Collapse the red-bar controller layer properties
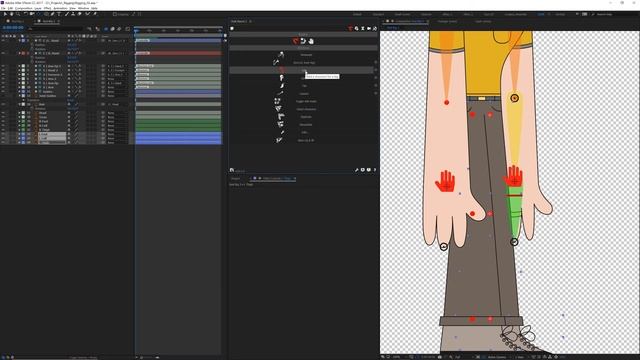Image resolution: width=640 pixels, height=360 pixels. click(19, 53)
